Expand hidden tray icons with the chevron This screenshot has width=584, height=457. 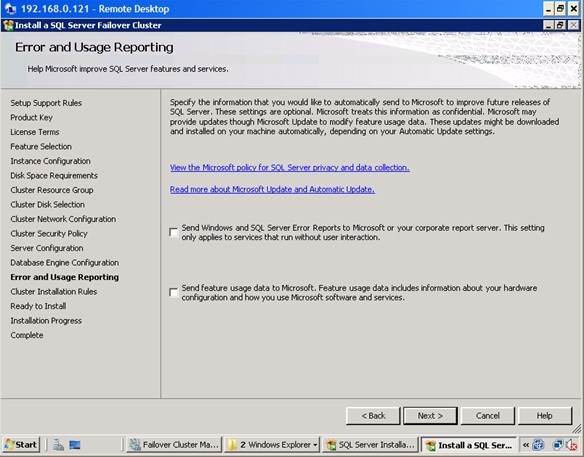point(526,445)
